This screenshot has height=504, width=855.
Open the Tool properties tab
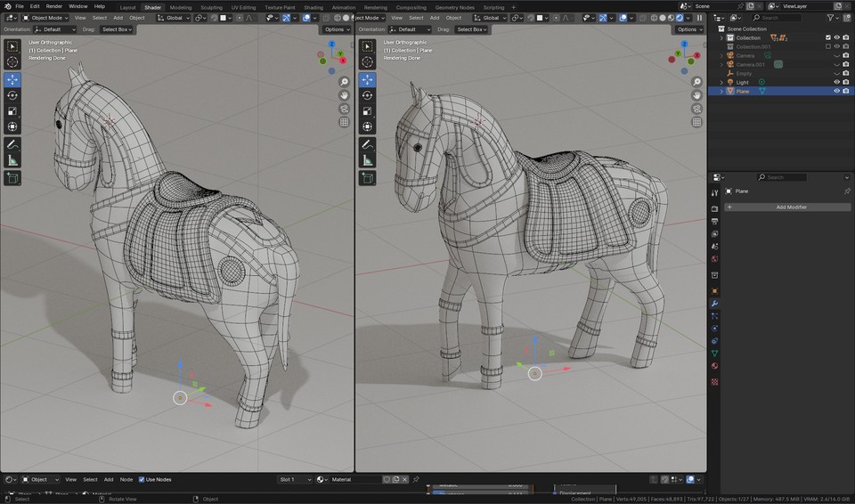[x=715, y=193]
